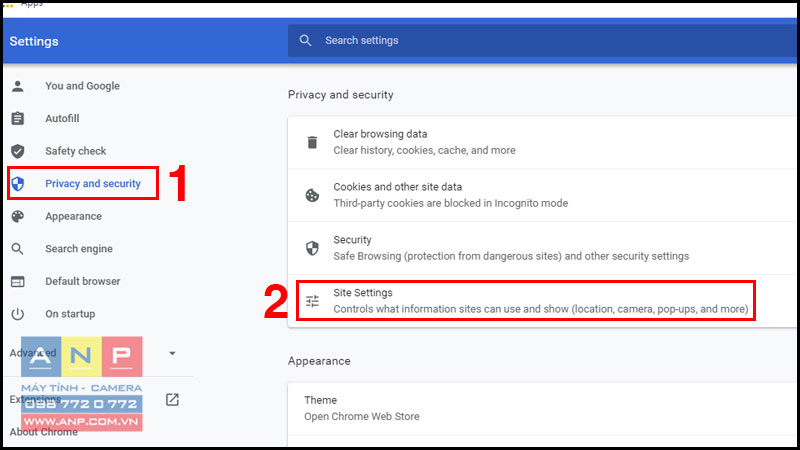Image resolution: width=800 pixels, height=450 pixels.
Task: Click the Settings title in header
Action: 34,41
